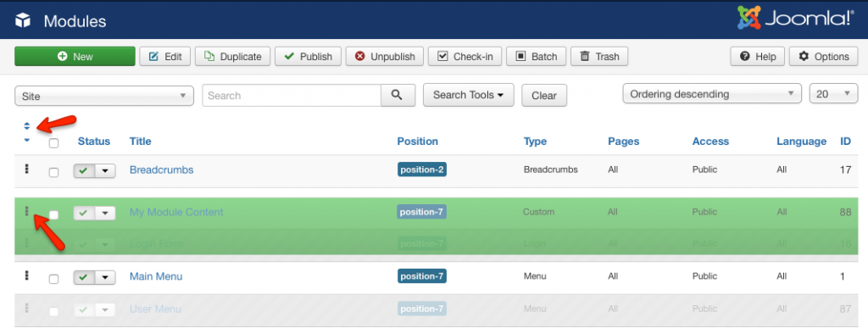Screen dimensions: 868x328
Task: Open My Module Content title link
Action: (176, 212)
